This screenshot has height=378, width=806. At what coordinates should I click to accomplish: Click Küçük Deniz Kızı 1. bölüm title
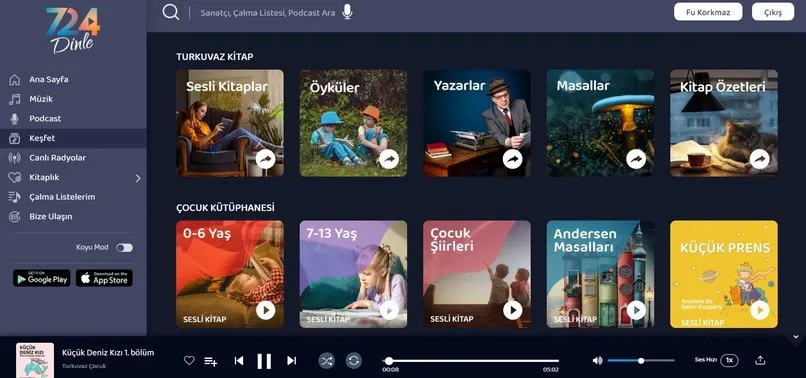108,353
